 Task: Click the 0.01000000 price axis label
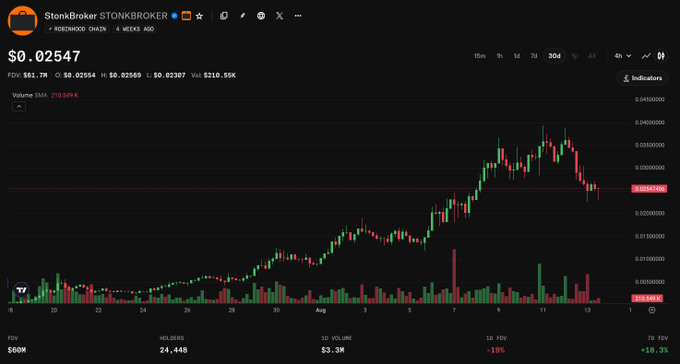click(x=650, y=259)
